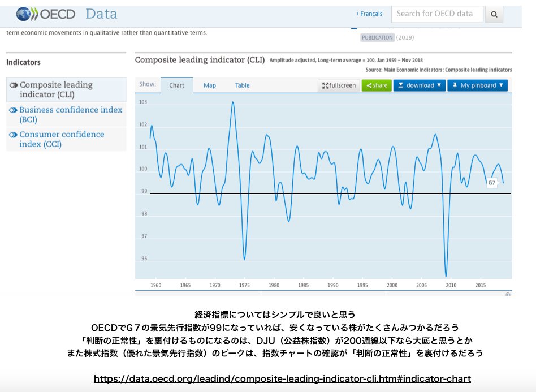Focus the Search for OECD data field

436,14
